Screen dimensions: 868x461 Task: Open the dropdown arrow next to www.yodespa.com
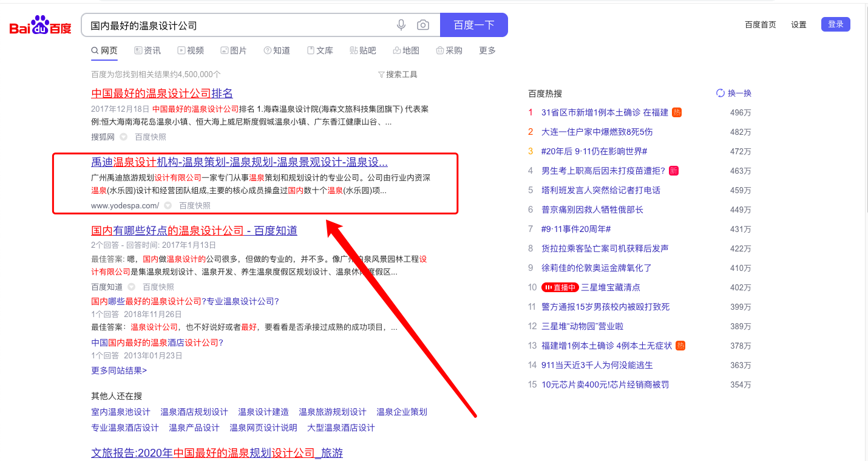(168, 206)
